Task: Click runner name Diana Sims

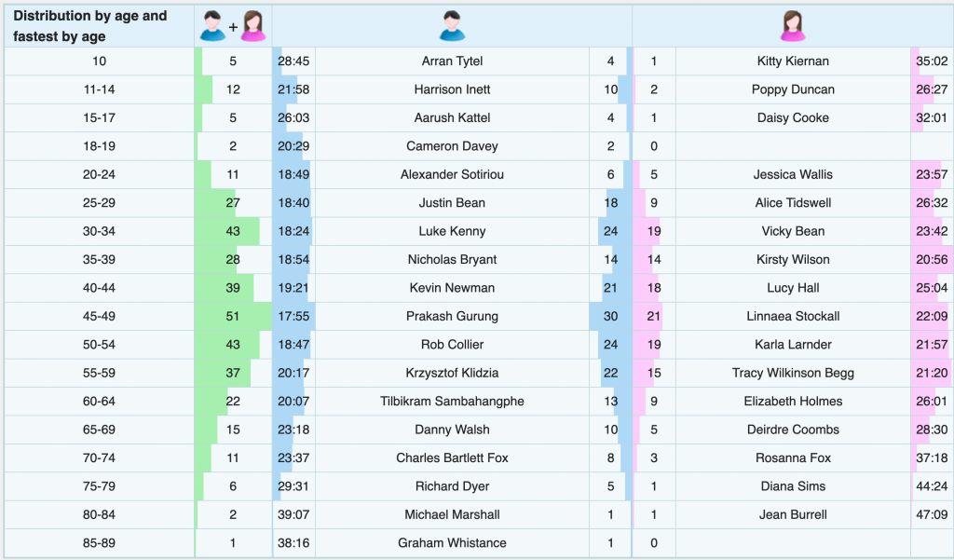Action: point(793,486)
